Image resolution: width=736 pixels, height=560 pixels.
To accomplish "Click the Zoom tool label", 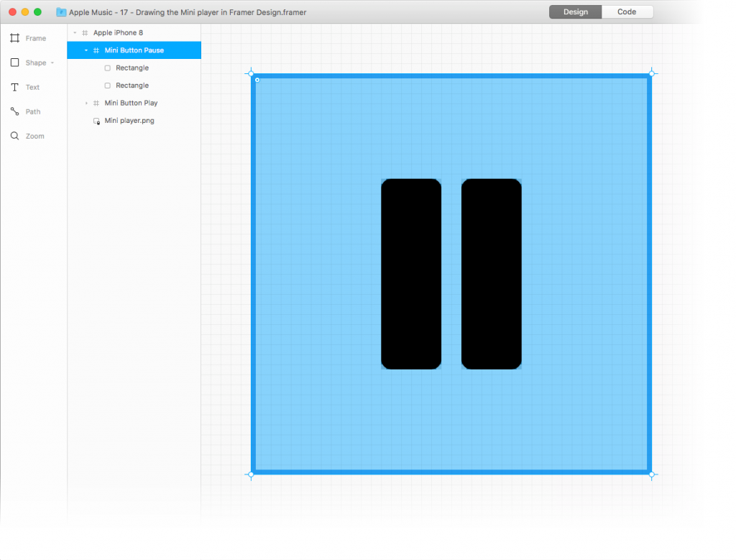I will [x=34, y=136].
